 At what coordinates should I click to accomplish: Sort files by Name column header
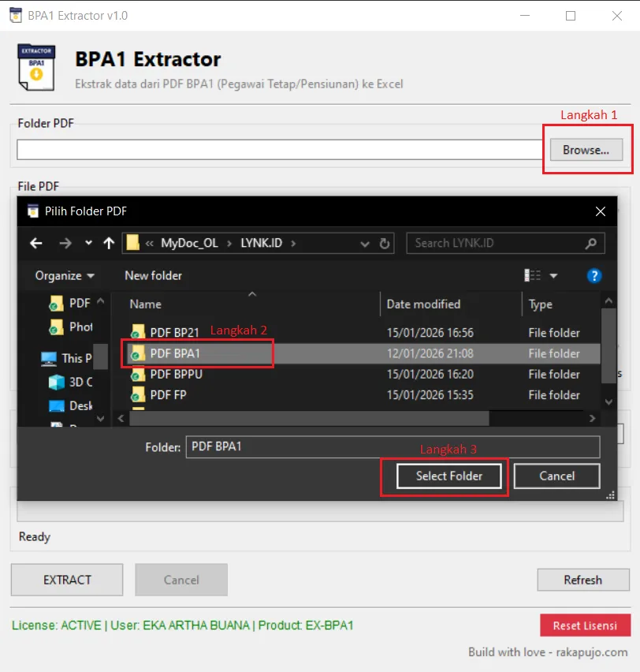coord(146,304)
